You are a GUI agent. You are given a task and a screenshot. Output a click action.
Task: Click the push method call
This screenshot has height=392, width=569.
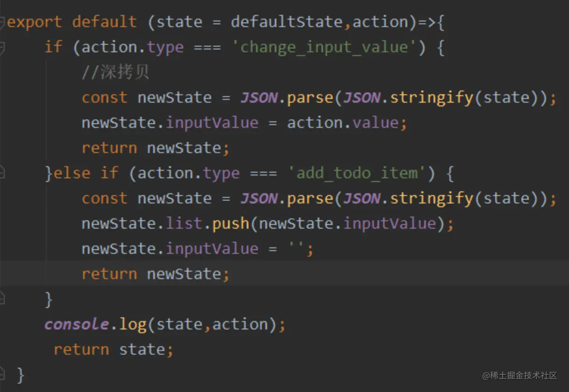tap(231, 224)
